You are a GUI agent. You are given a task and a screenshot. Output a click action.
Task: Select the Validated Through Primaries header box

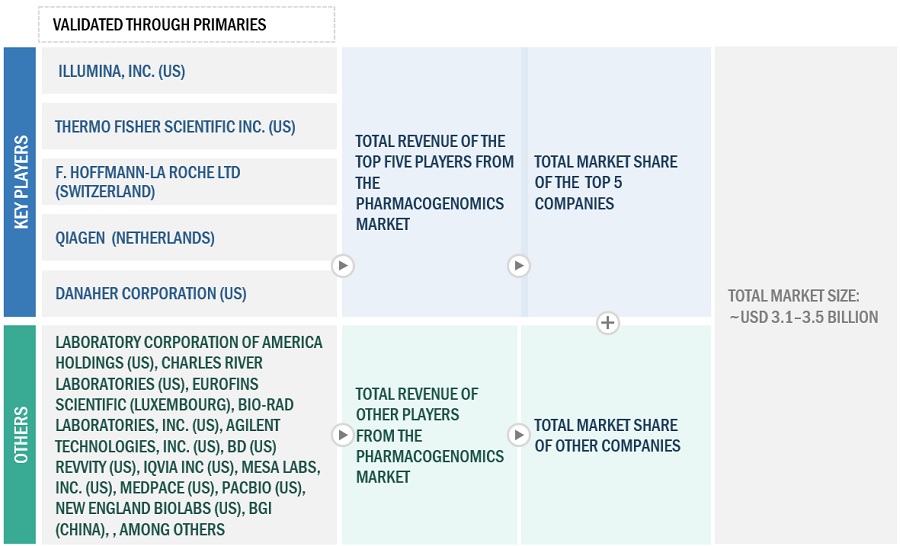(187, 24)
